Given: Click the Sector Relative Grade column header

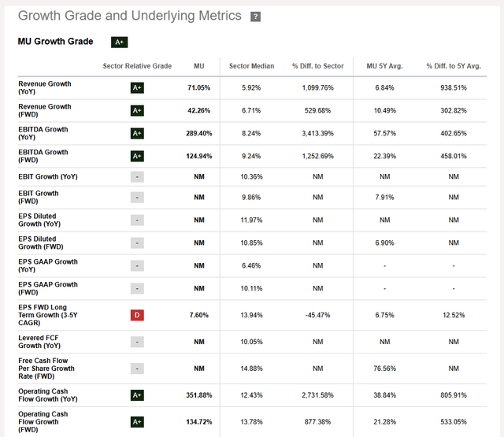Looking at the screenshot, I should [137, 66].
